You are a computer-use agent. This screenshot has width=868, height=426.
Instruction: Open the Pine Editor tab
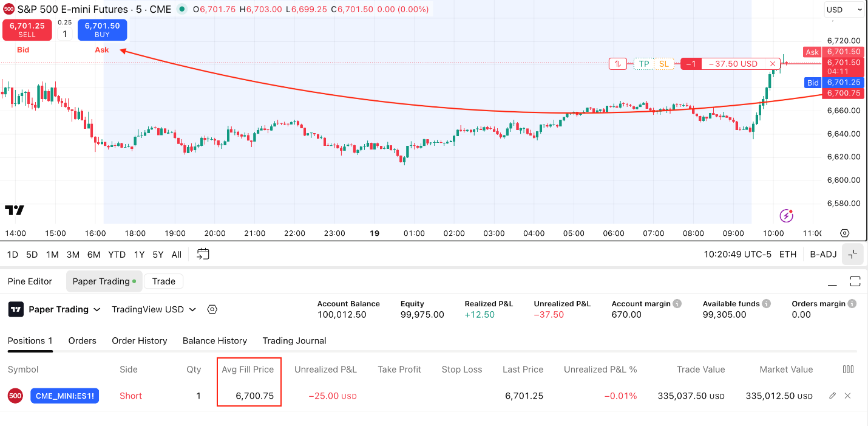coord(30,281)
